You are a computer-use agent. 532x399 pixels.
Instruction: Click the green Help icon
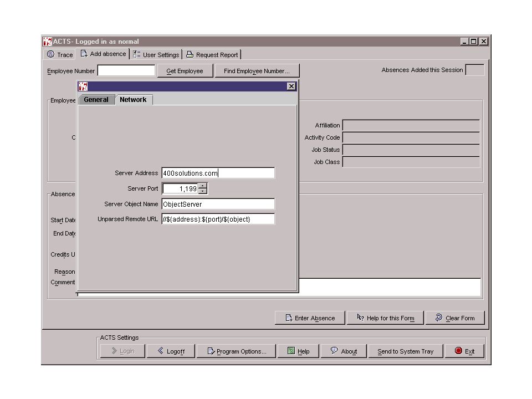291,351
